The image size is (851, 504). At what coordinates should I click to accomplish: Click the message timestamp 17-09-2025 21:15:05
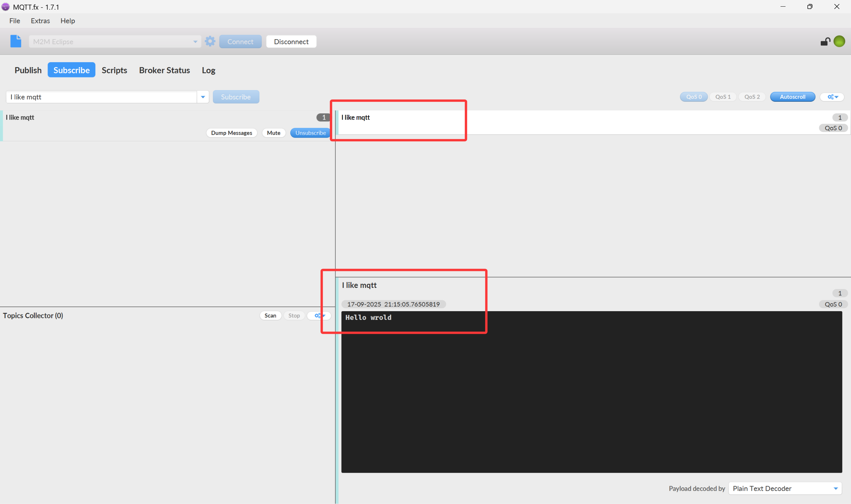394,304
